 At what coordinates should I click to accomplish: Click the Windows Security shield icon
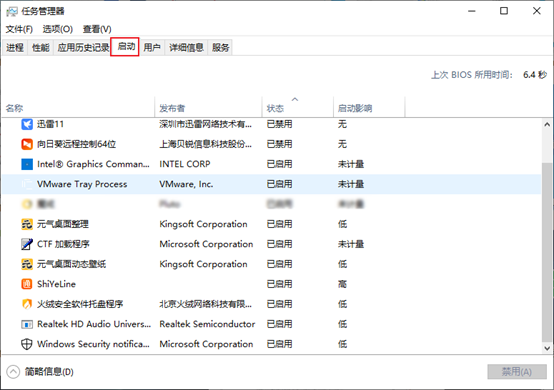click(27, 344)
